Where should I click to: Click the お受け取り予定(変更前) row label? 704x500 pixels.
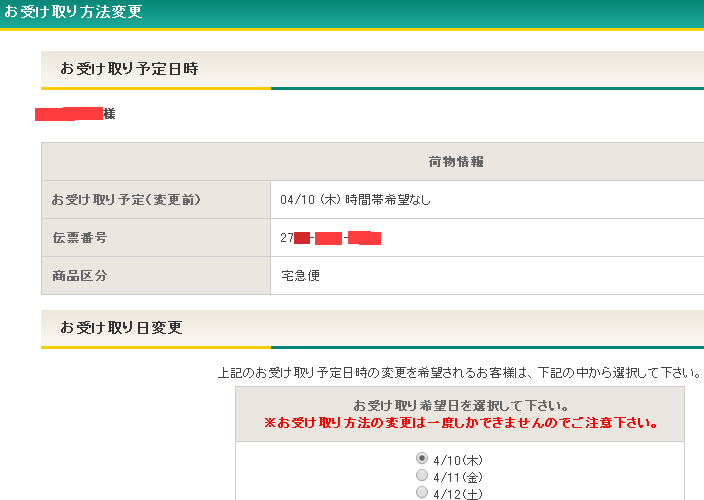pos(126,200)
